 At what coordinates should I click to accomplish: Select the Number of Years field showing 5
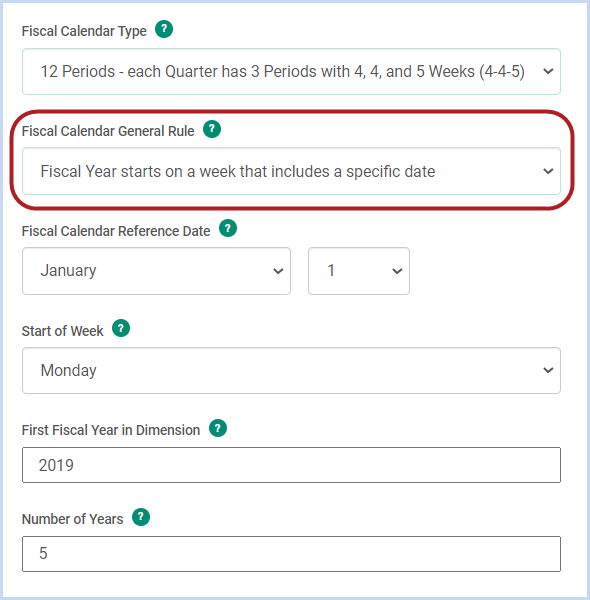pyautogui.click(x=291, y=554)
